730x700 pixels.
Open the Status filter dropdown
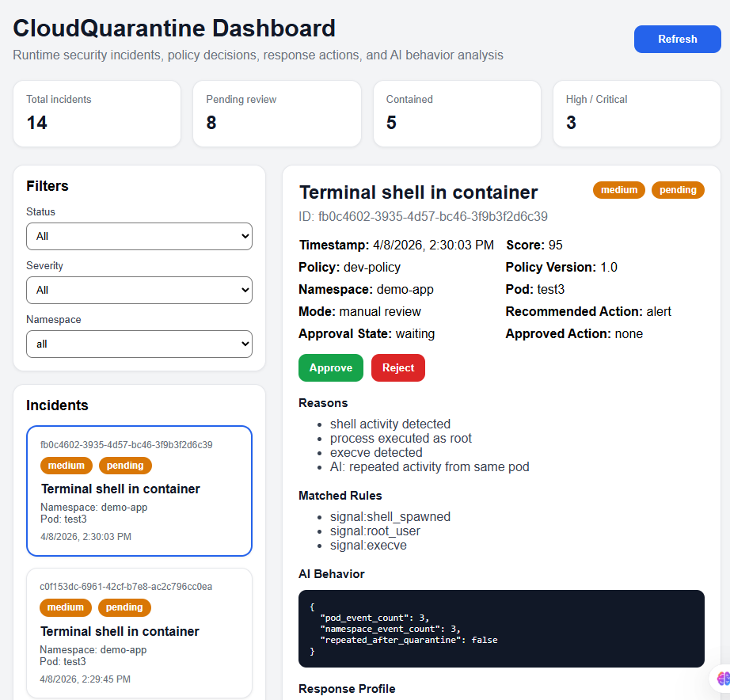pyautogui.click(x=139, y=236)
